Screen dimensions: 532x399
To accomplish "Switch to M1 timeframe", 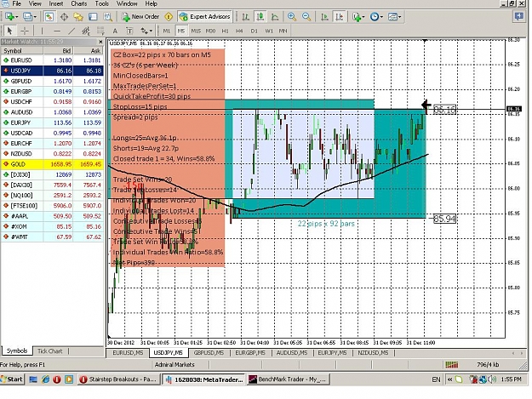I will (x=167, y=31).
